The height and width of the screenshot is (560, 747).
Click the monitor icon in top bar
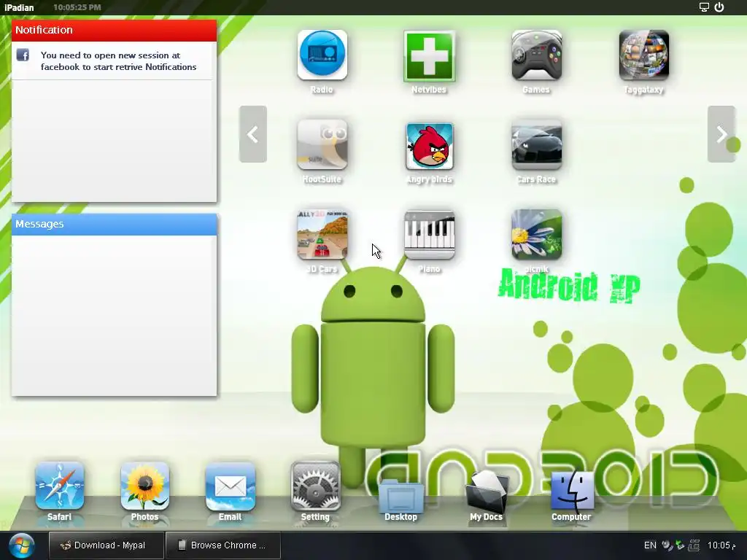pyautogui.click(x=704, y=7)
